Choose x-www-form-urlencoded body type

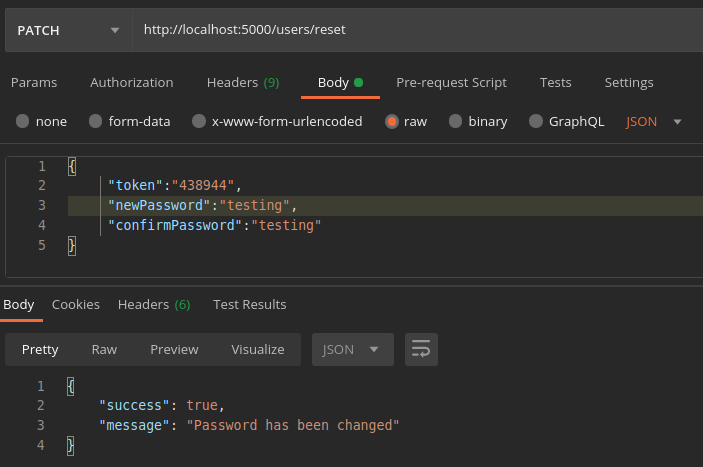tap(199, 121)
